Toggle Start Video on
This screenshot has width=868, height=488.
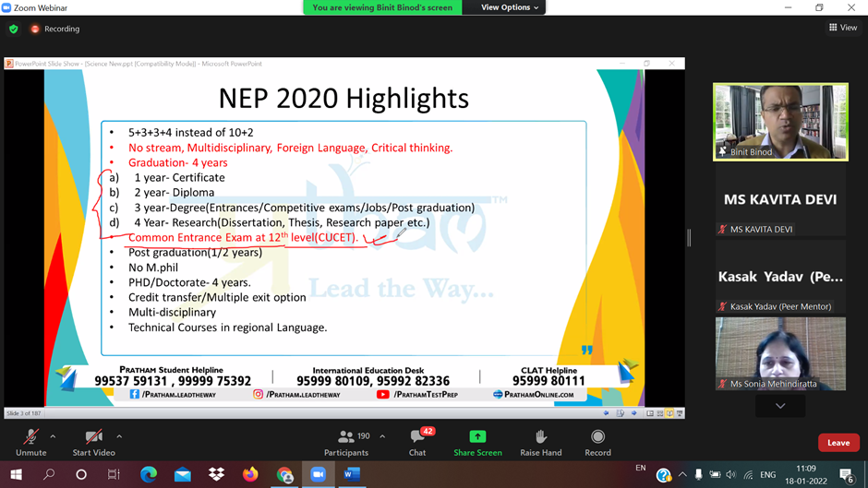tap(92, 442)
